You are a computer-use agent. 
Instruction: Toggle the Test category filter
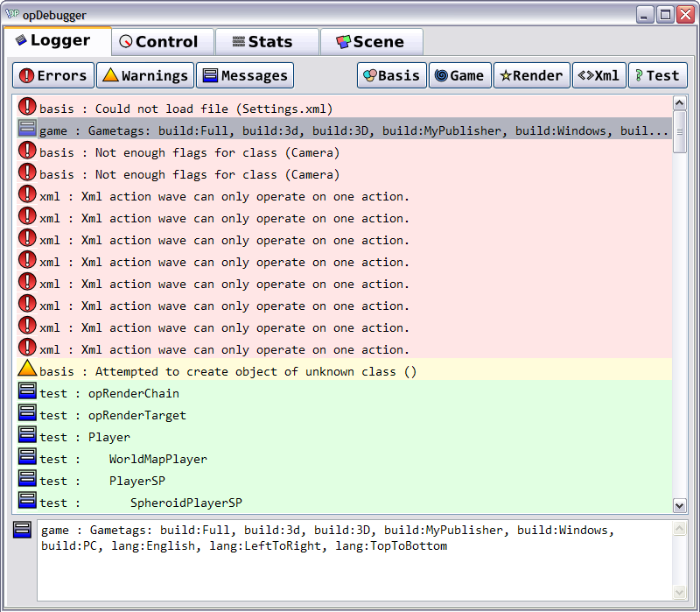click(x=657, y=75)
